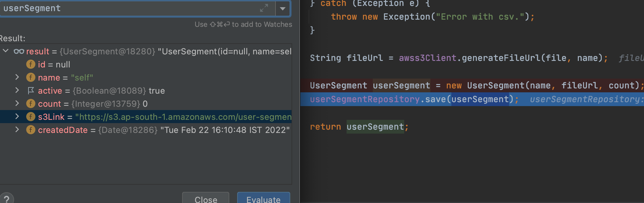Click the Close button
Viewport: 644px width, 203px height.
[206, 198]
